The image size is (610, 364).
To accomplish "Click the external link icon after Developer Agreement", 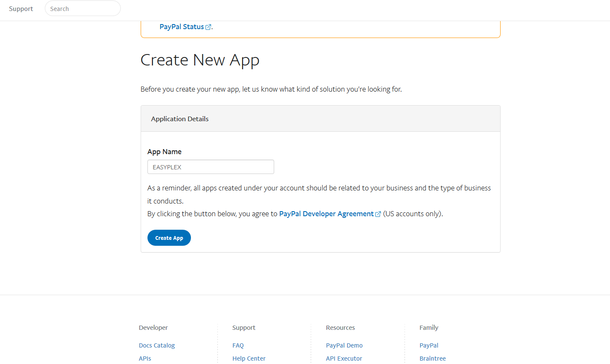I will [x=378, y=214].
